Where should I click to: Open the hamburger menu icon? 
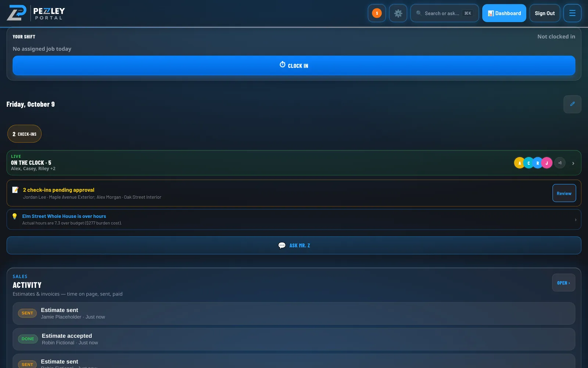(x=572, y=13)
